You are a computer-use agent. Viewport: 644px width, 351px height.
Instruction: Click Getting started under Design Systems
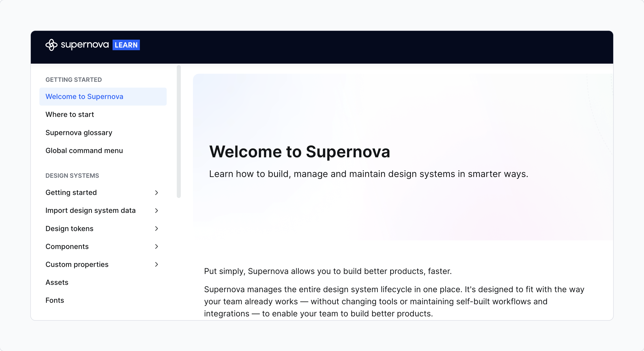(71, 192)
